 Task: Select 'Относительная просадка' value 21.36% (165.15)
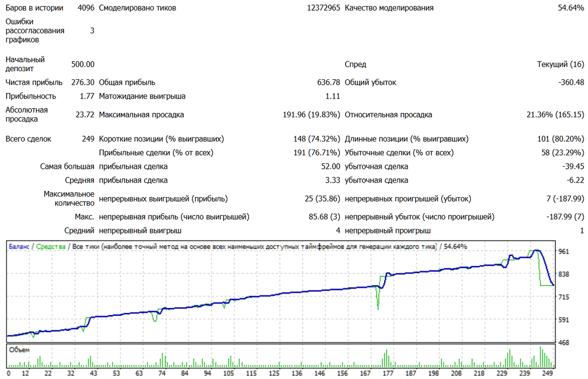click(555, 114)
